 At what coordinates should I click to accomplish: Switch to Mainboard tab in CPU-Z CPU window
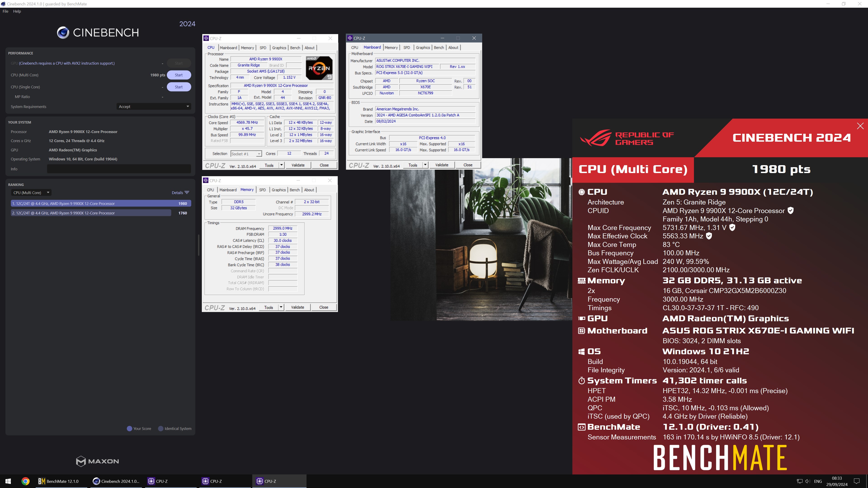pyautogui.click(x=228, y=48)
